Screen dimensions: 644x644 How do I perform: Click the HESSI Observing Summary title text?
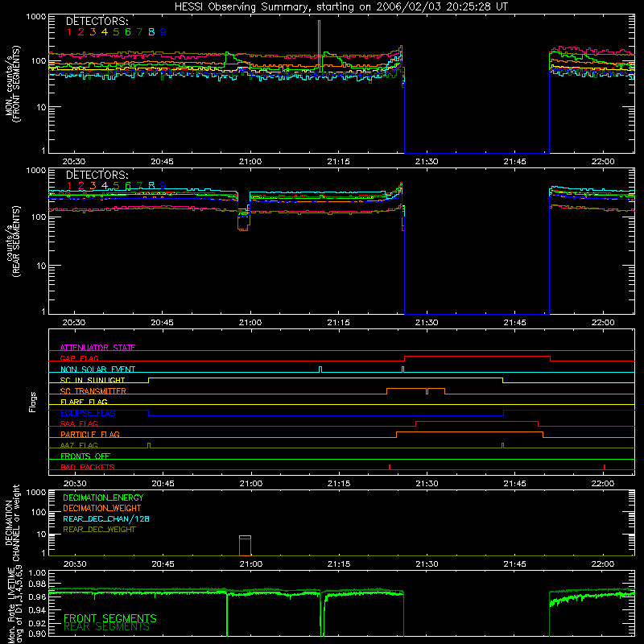pyautogui.click(x=341, y=6)
